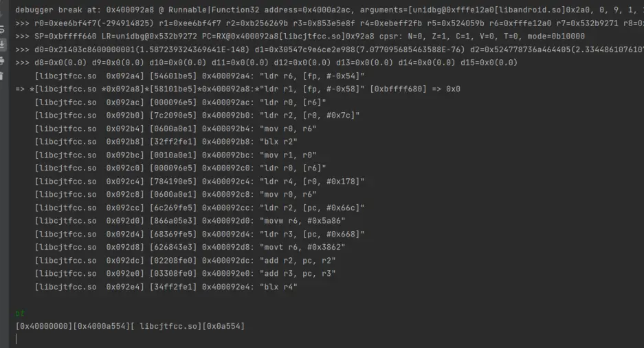Viewport: 644px width, 348px height.
Task: Toggle soft-wrap in the console gutter
Action: click(2, 29)
